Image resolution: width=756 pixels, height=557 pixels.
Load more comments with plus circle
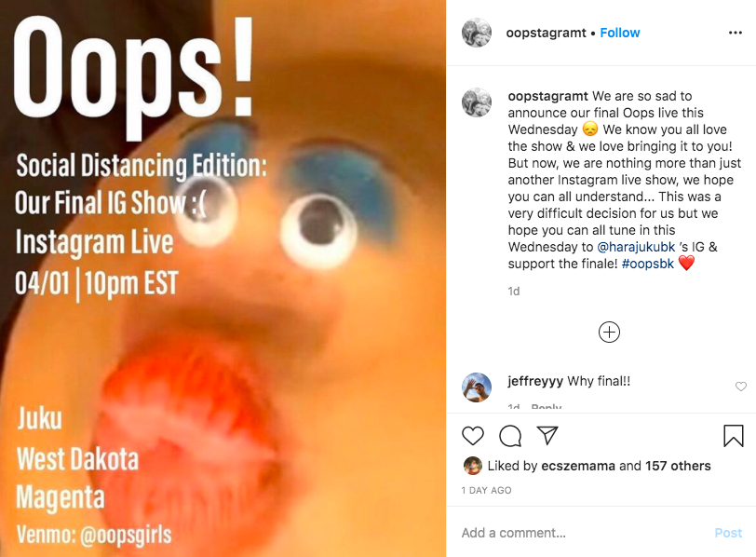(x=609, y=333)
